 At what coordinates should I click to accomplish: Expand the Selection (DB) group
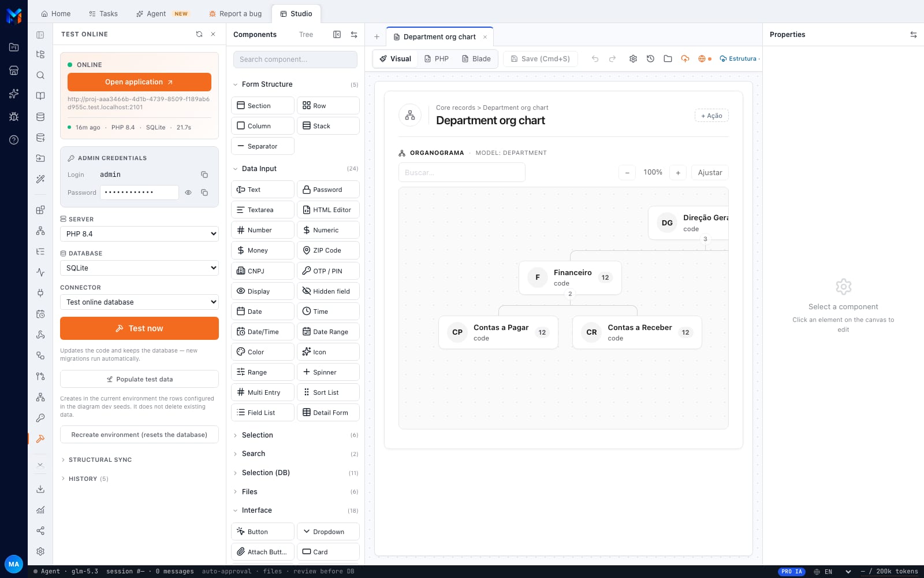(295, 473)
